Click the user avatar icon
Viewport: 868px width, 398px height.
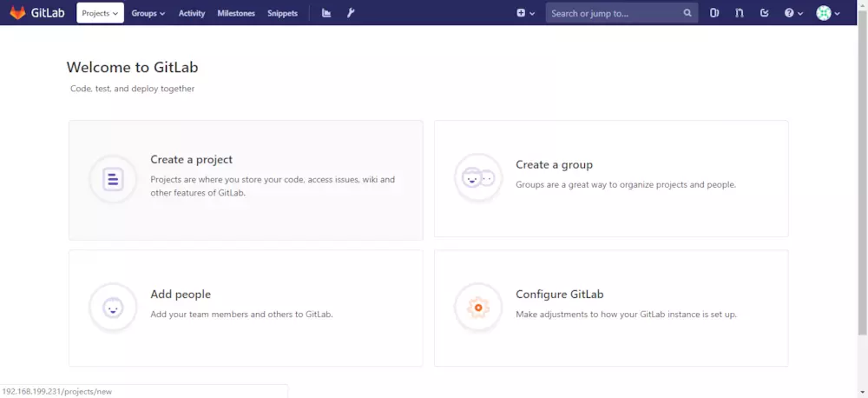pyautogui.click(x=824, y=13)
